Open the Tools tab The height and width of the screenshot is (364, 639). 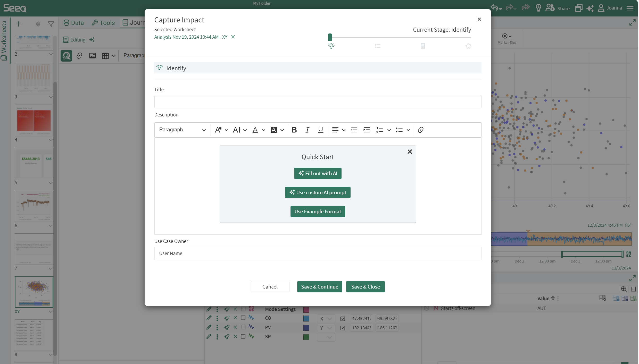(x=103, y=23)
